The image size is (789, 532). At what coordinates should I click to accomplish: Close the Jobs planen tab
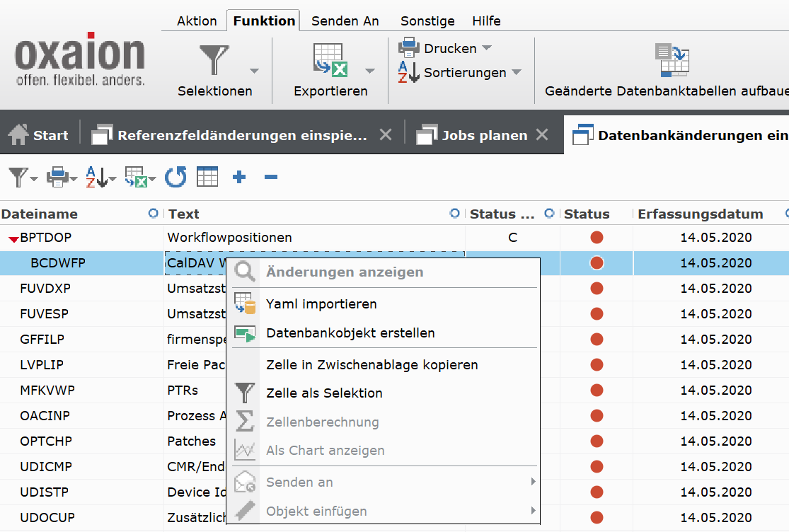(541, 134)
